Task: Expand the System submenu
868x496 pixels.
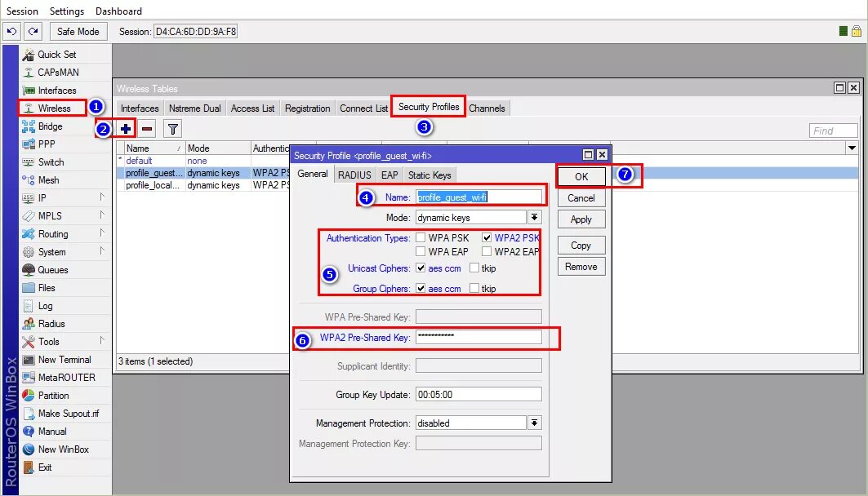Action: pos(102,250)
